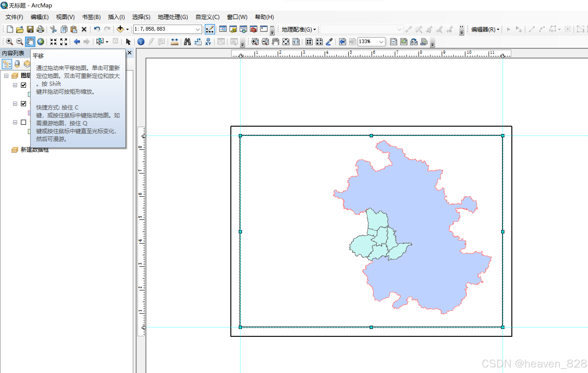Select the Pan hand tool
The height and width of the screenshot is (373, 588).
[x=30, y=42]
